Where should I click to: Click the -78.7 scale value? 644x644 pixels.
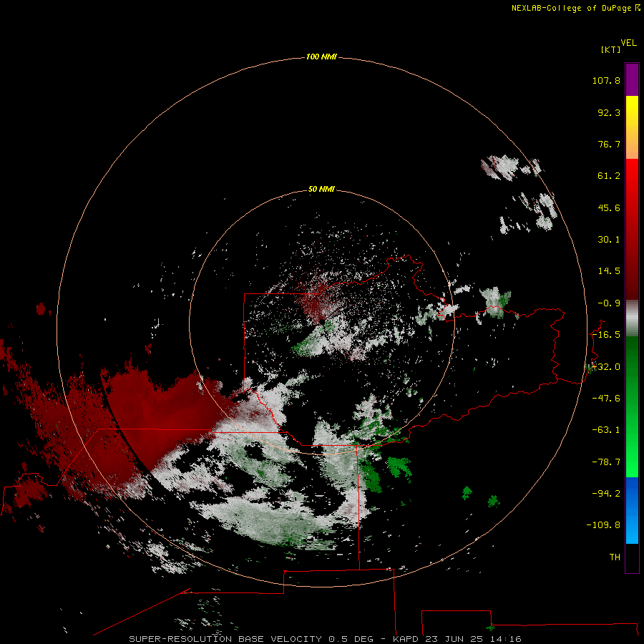click(x=606, y=462)
